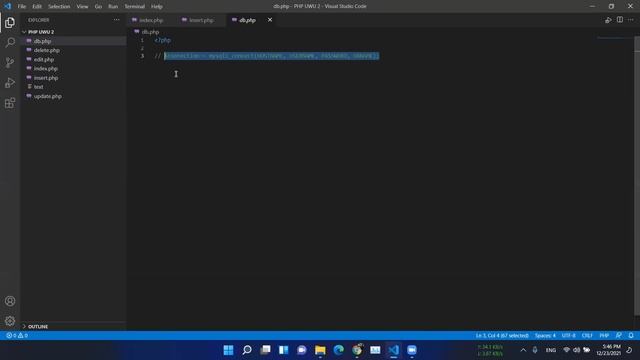Image resolution: width=640 pixels, height=360 pixels.
Task: Open the clock and date panel
Action: pyautogui.click(x=608, y=350)
